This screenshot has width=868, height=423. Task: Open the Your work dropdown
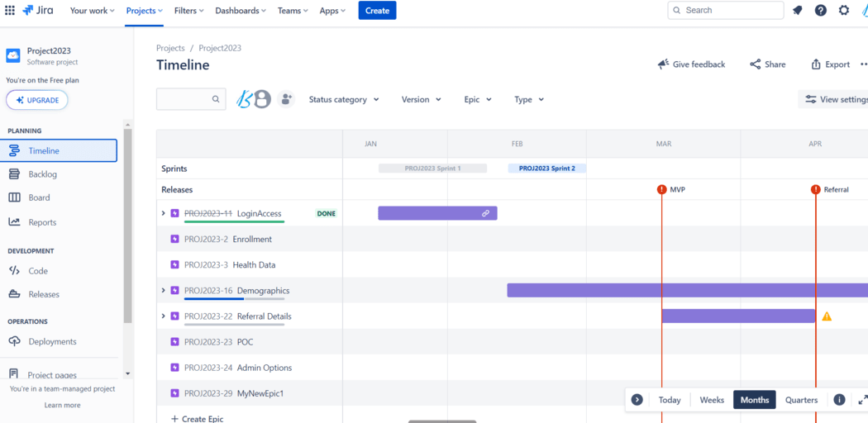click(x=92, y=11)
